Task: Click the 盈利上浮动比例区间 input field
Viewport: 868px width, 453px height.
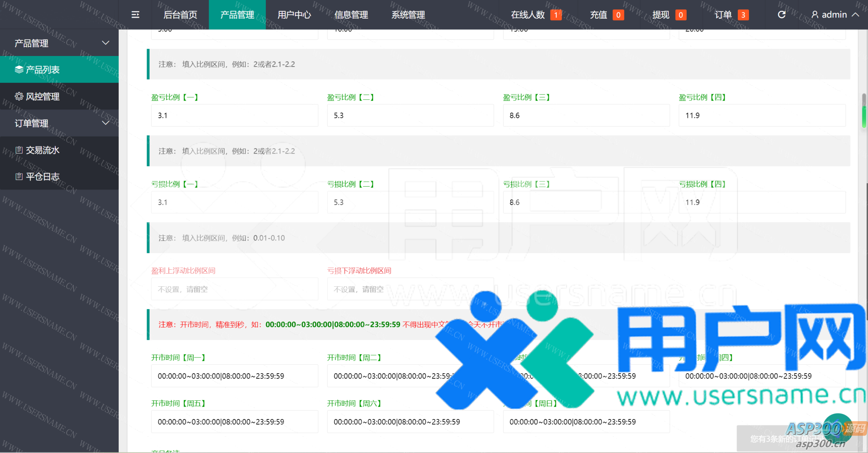Action: point(234,289)
